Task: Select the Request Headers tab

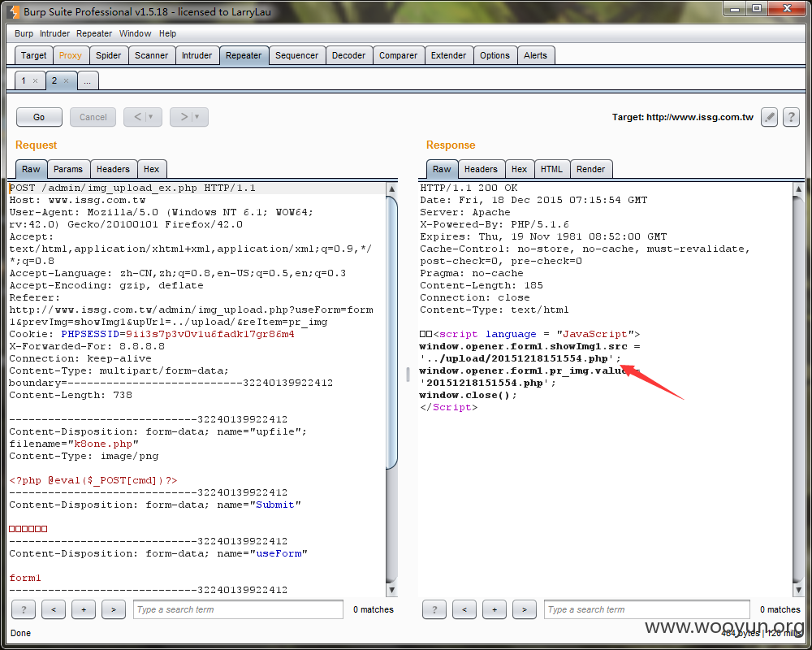Action: click(113, 169)
